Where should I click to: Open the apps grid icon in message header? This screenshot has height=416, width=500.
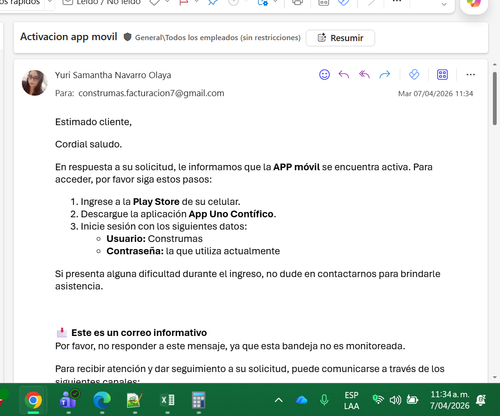tap(442, 74)
